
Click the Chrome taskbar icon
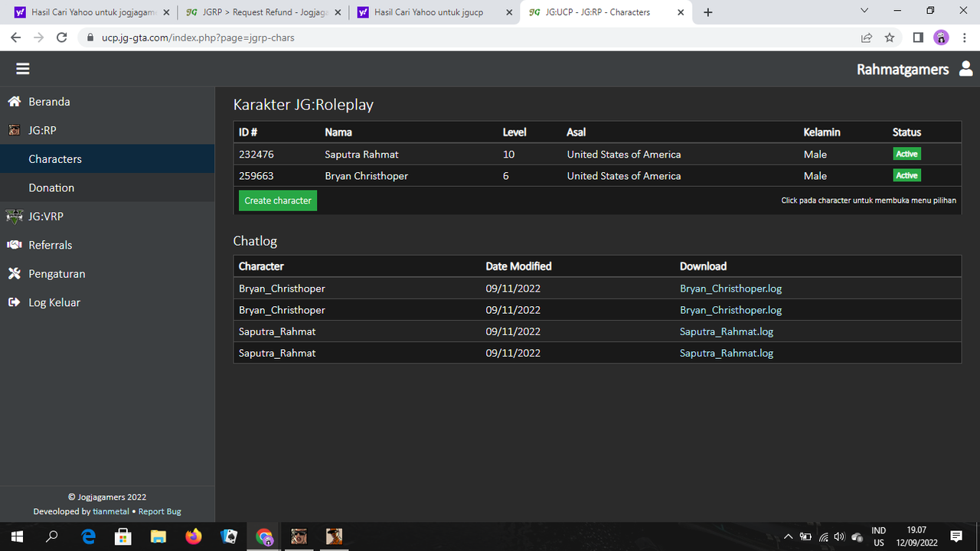(264, 536)
